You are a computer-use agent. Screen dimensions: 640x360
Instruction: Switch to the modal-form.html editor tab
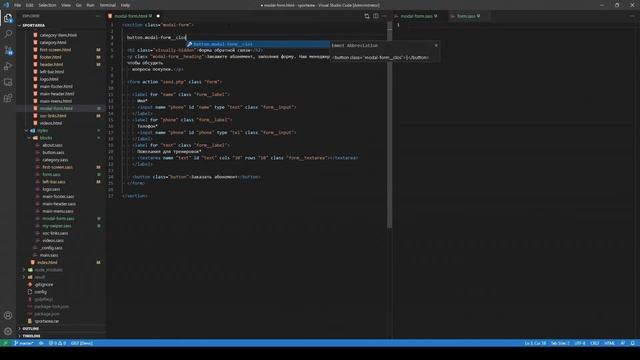(133, 16)
